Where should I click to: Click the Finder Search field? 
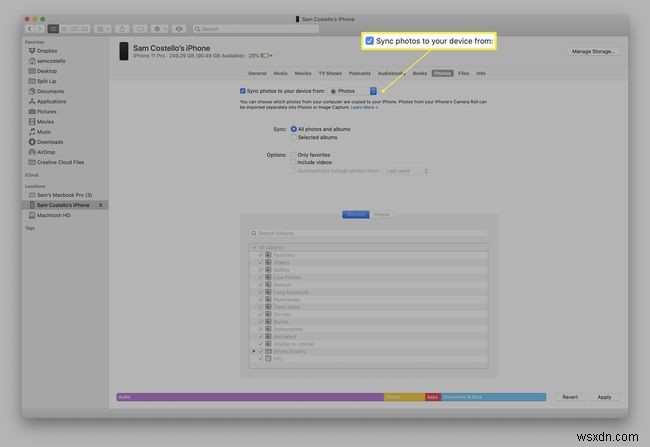point(256,29)
